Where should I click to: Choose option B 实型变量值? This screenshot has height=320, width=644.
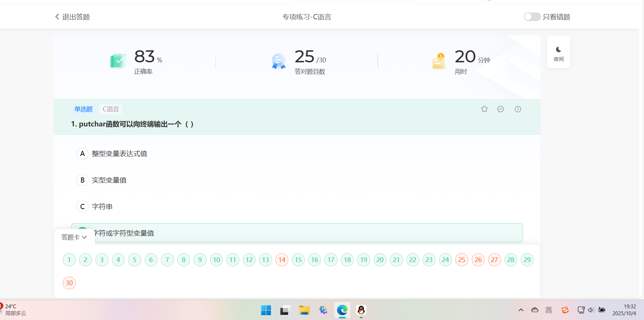109,180
